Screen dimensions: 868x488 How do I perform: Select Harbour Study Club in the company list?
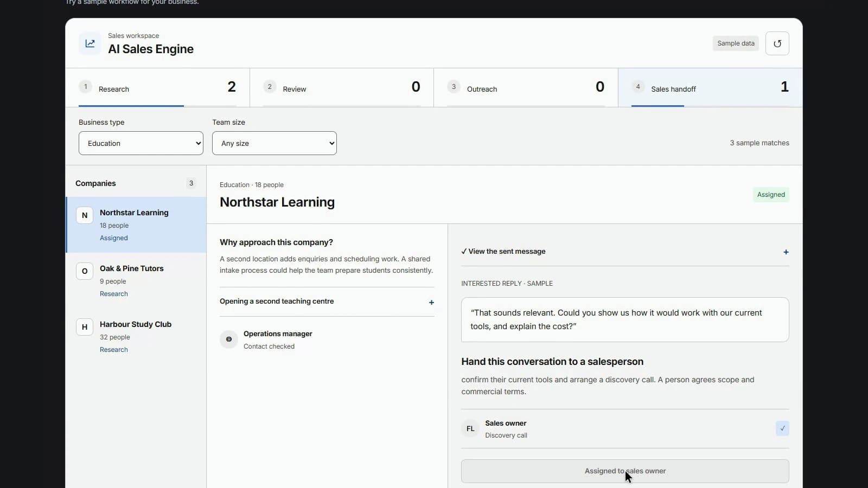[136, 336]
